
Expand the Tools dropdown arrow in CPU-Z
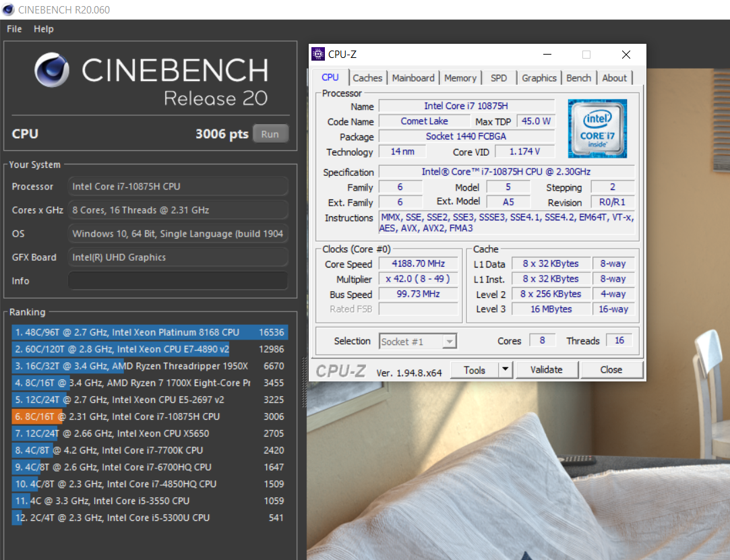pyautogui.click(x=506, y=370)
